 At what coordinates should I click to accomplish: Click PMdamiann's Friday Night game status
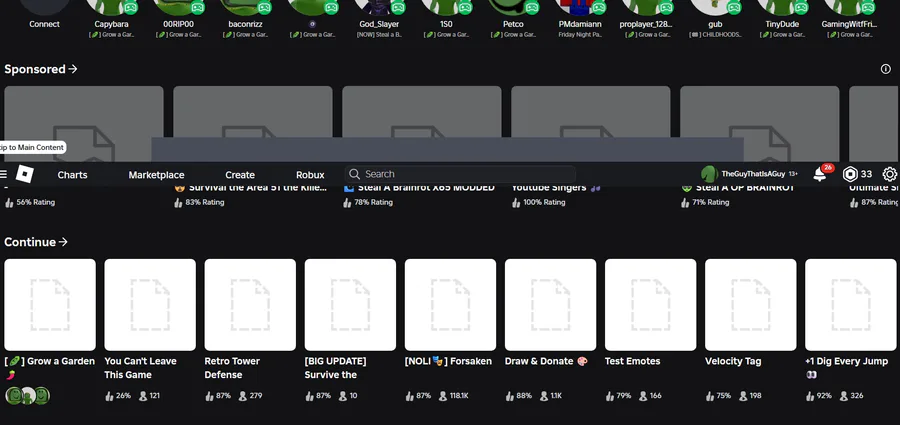(580, 34)
